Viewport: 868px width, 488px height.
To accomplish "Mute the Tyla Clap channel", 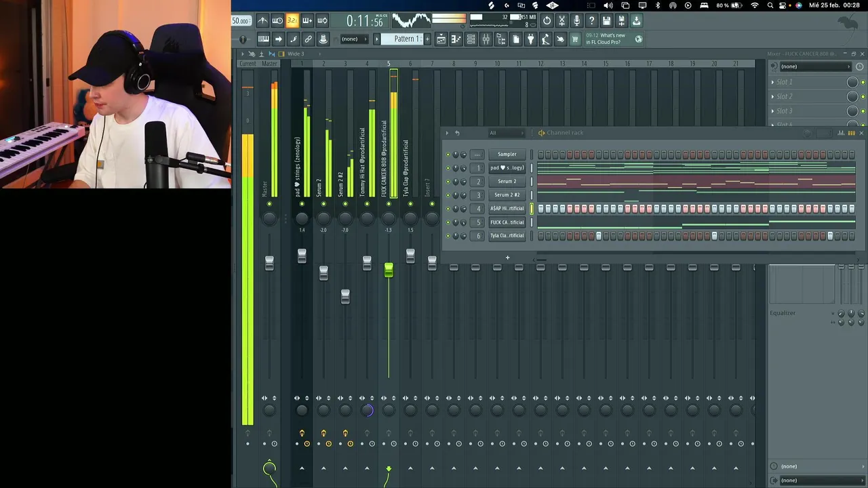I will (448, 236).
